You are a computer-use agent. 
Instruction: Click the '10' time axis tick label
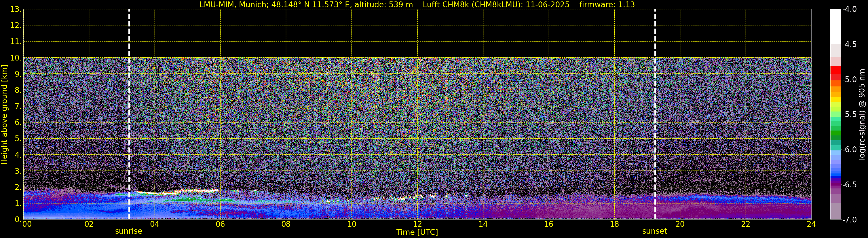tap(352, 224)
